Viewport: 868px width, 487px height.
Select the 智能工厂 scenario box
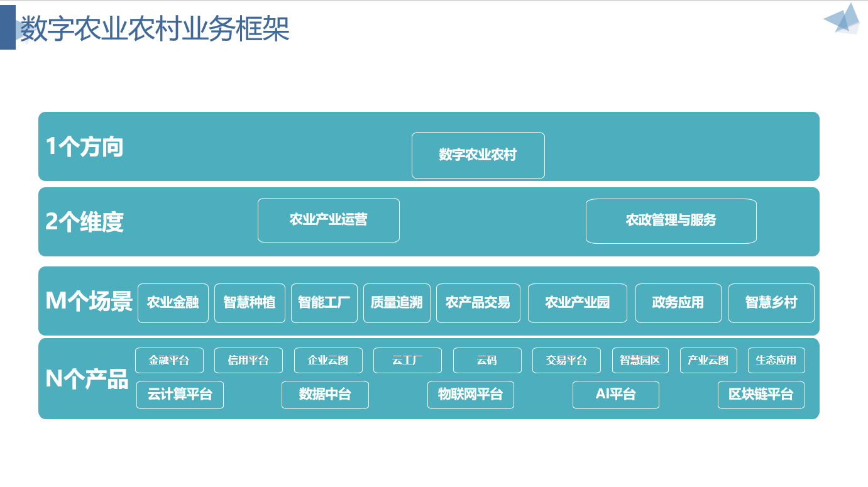point(324,303)
